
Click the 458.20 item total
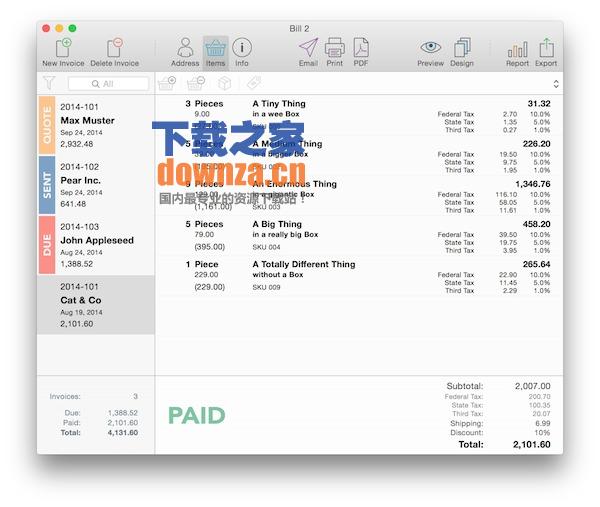click(x=536, y=224)
